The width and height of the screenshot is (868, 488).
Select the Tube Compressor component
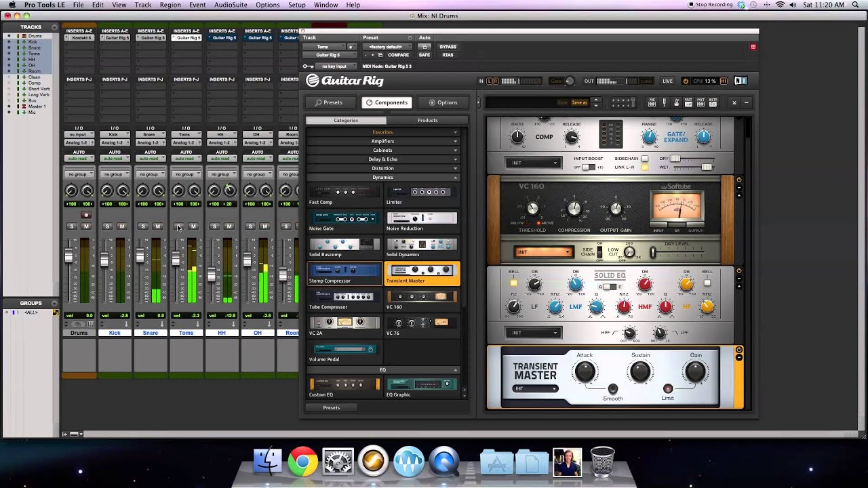[x=344, y=300]
